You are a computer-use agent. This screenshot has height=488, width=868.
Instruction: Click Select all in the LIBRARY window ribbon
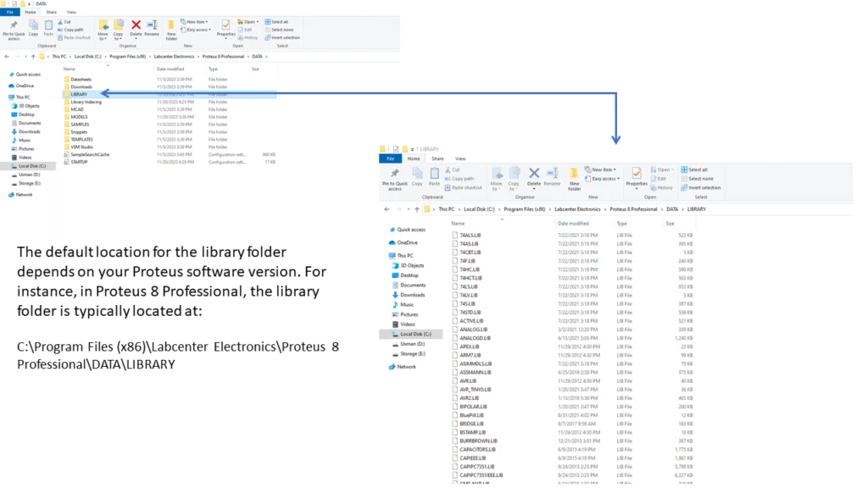click(697, 169)
